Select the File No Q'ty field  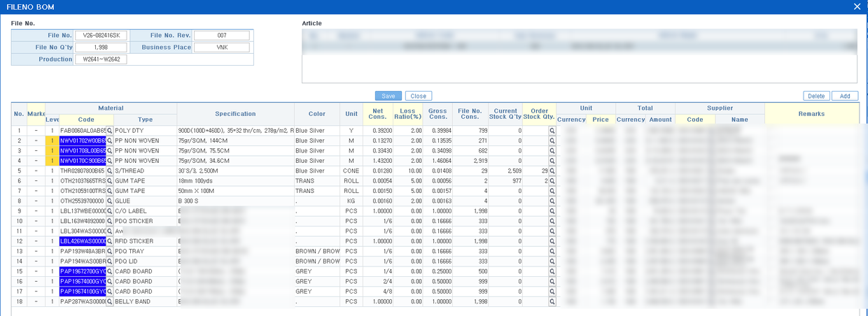click(101, 48)
